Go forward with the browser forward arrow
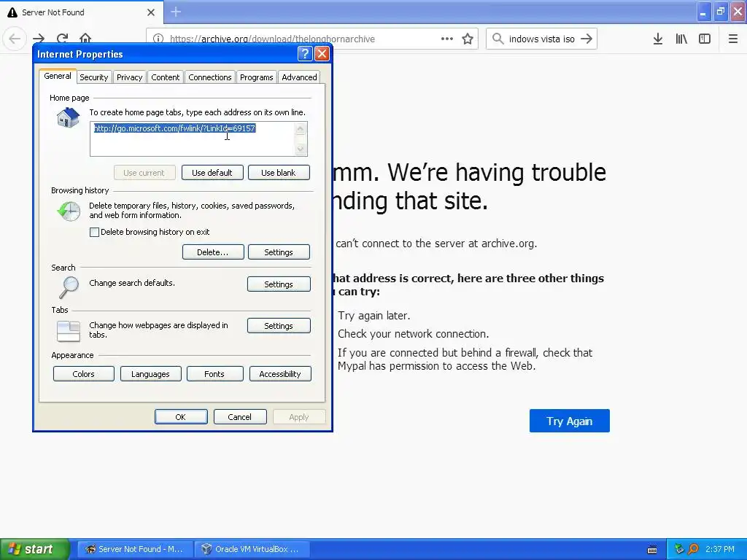The height and width of the screenshot is (560, 747). pos(39,39)
